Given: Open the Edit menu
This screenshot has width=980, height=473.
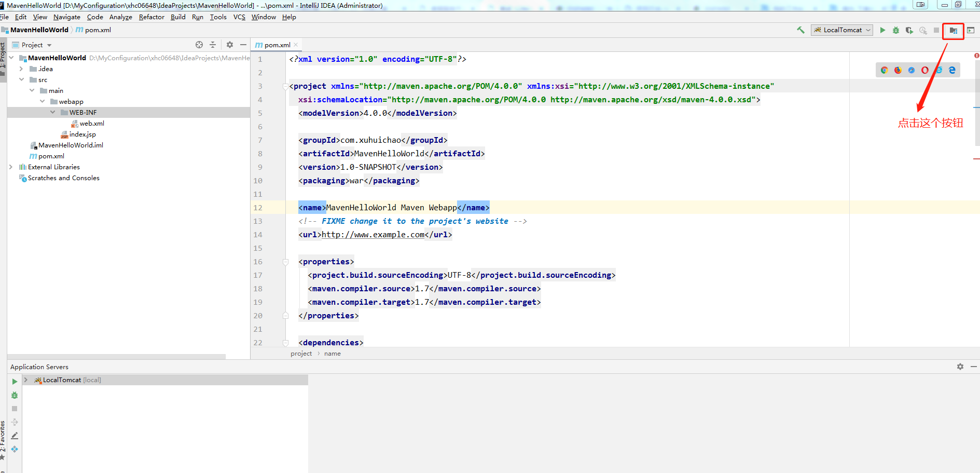Looking at the screenshot, I should click(x=21, y=17).
